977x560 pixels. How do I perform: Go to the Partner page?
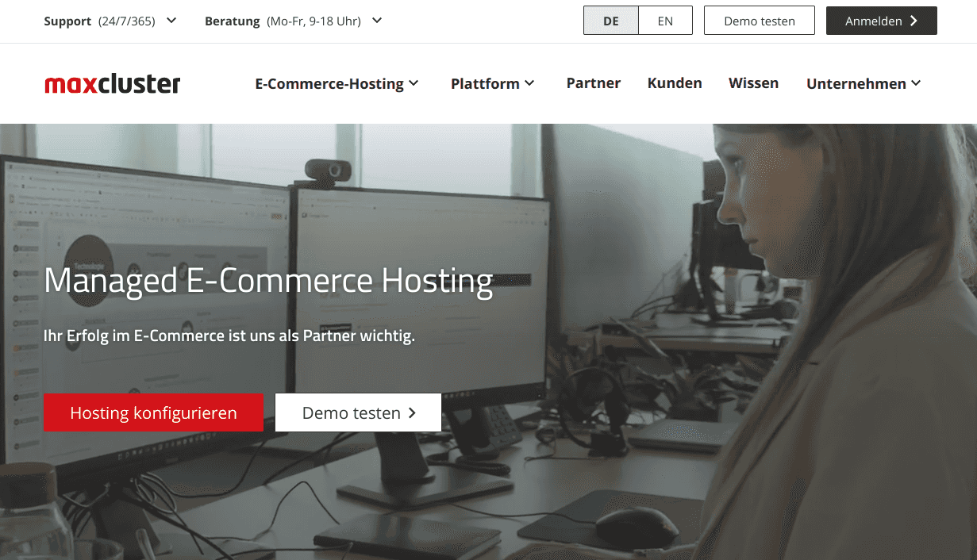tap(594, 83)
